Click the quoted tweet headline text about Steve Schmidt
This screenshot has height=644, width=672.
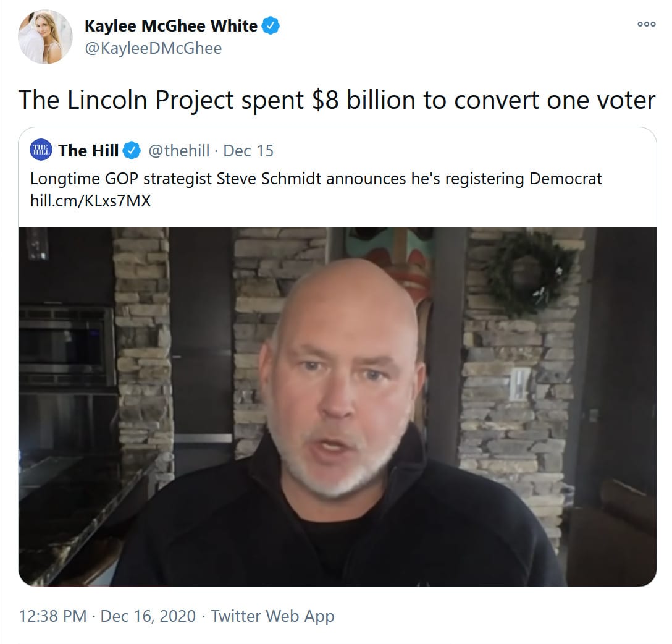316,179
